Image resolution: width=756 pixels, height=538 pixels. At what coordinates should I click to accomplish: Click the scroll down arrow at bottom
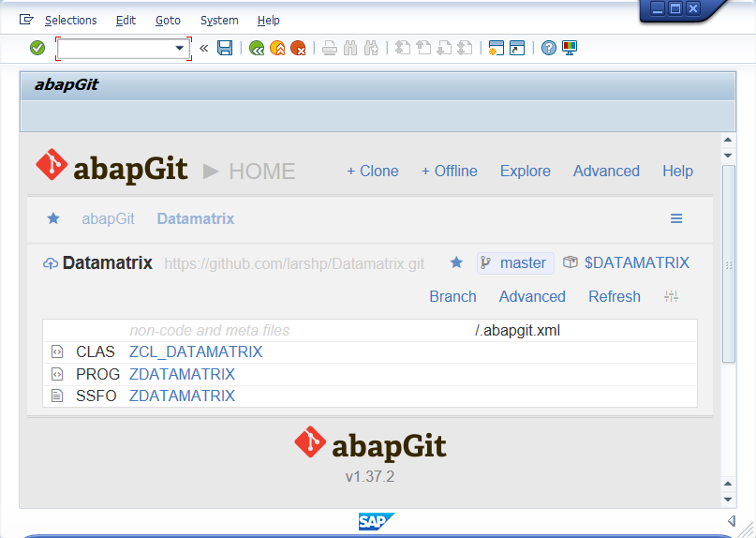click(728, 500)
